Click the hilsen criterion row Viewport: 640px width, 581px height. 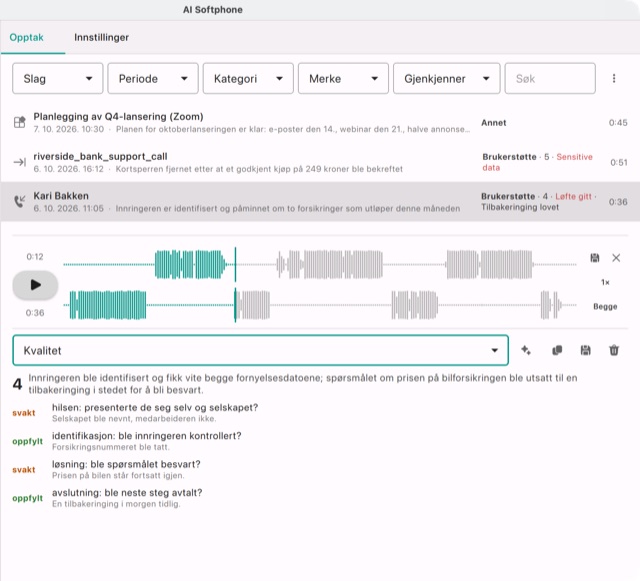pyautogui.click(x=320, y=413)
